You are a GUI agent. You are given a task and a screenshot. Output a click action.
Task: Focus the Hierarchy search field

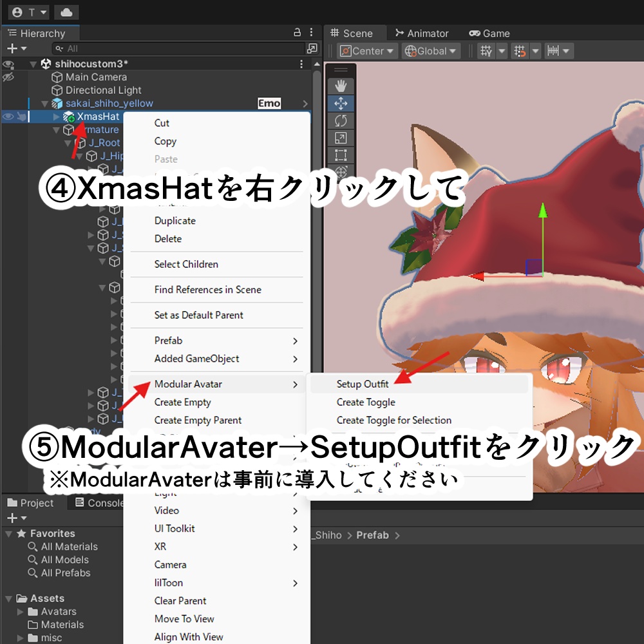click(x=178, y=48)
